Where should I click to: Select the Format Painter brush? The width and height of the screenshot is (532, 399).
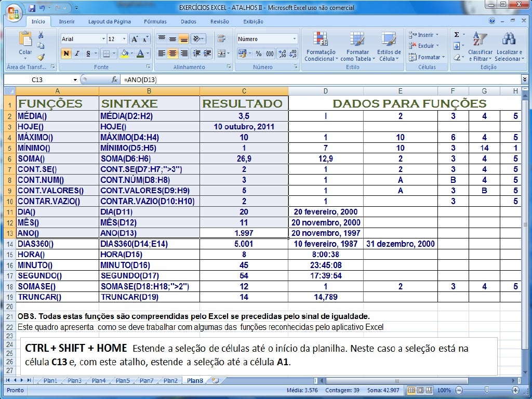[x=41, y=57]
